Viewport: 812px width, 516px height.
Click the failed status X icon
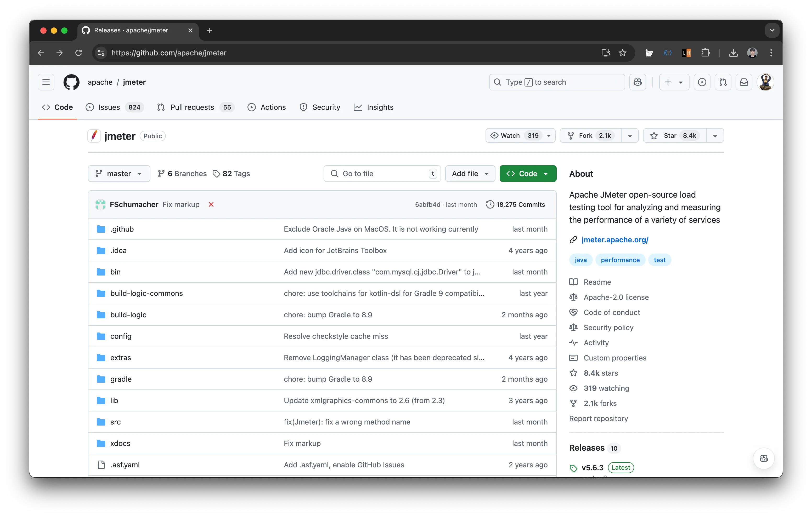coord(211,205)
